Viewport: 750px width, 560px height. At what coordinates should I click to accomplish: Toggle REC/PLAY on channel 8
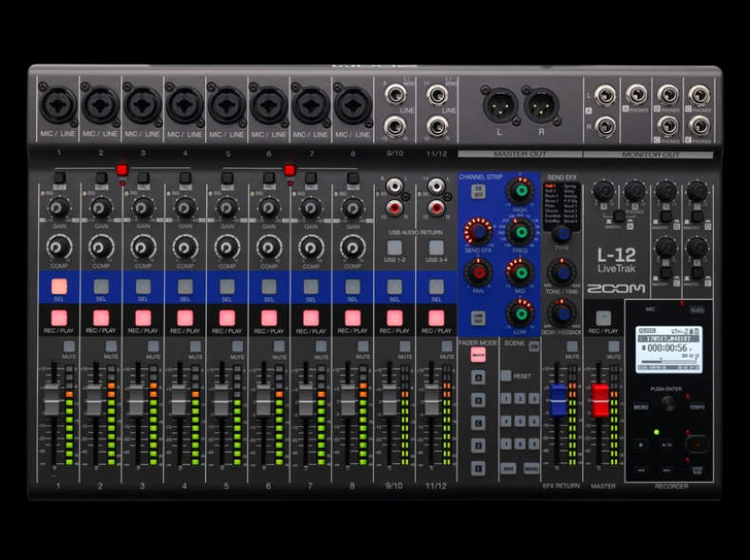click(352, 318)
